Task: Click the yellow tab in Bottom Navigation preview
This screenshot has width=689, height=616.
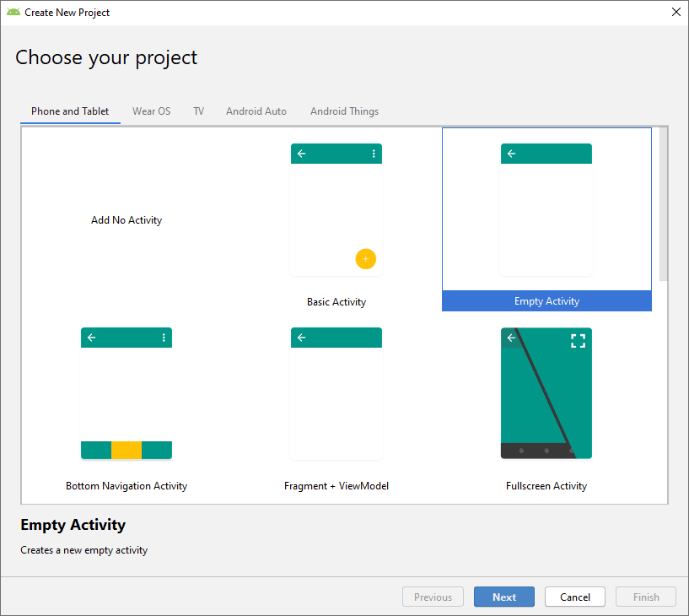Action: click(126, 450)
